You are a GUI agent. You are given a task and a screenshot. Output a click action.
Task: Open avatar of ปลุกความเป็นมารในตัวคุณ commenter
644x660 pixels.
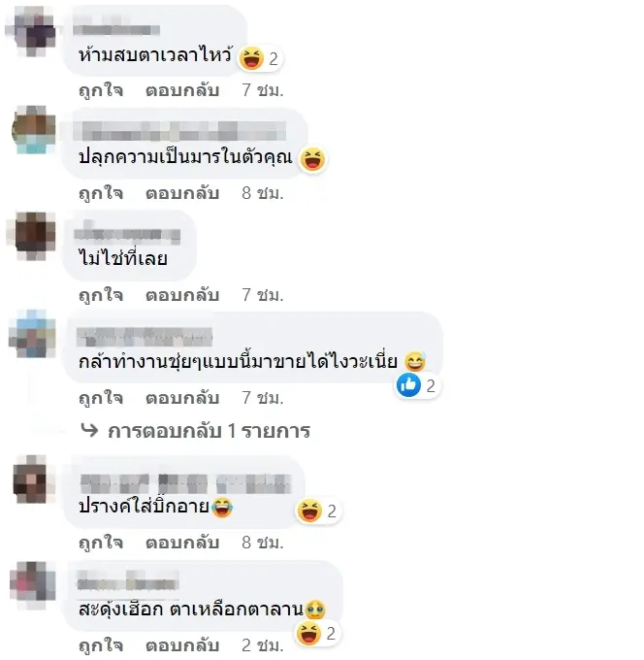(35, 130)
